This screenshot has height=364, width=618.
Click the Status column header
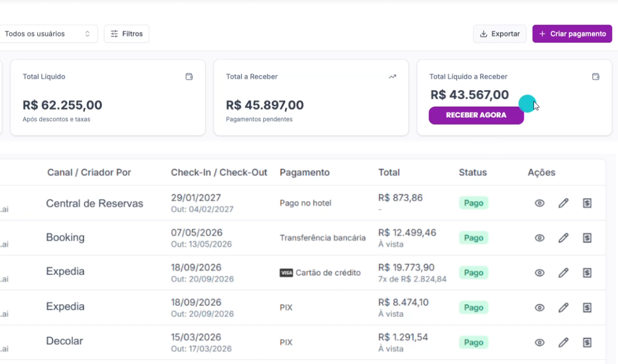(472, 172)
